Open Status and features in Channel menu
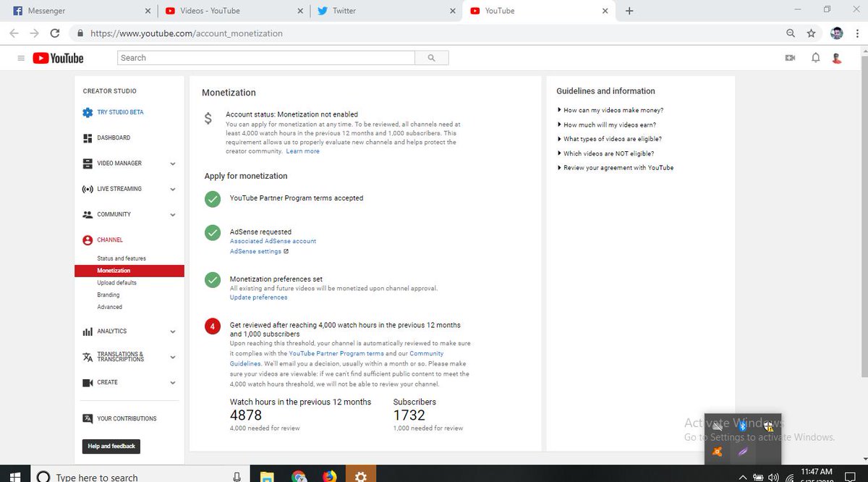 tap(122, 258)
